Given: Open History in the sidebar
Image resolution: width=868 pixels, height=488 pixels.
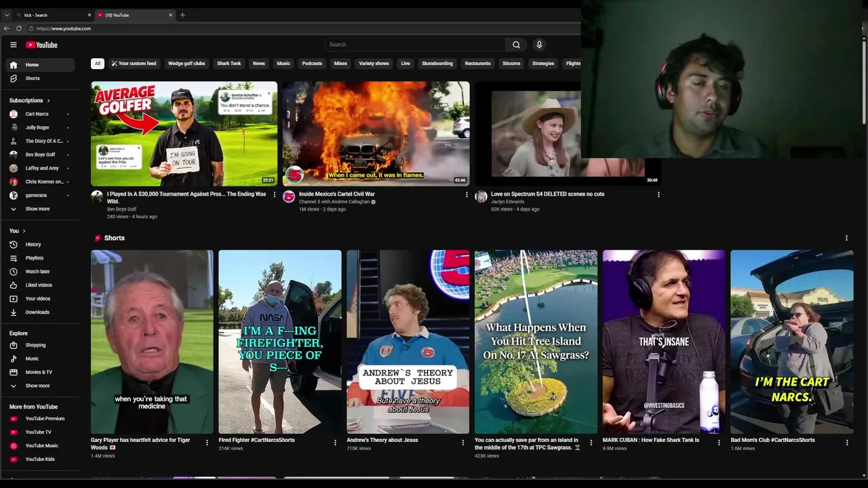Looking at the screenshot, I should (40, 244).
